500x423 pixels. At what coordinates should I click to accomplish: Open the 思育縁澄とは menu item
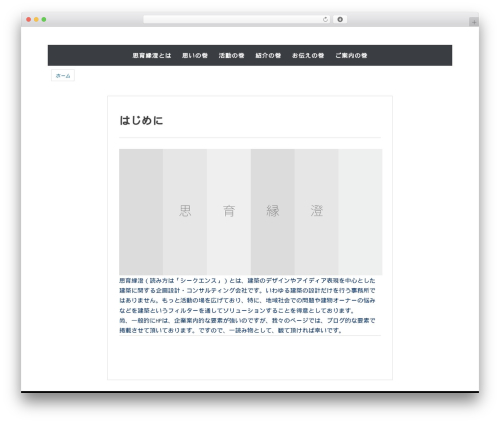tap(152, 56)
